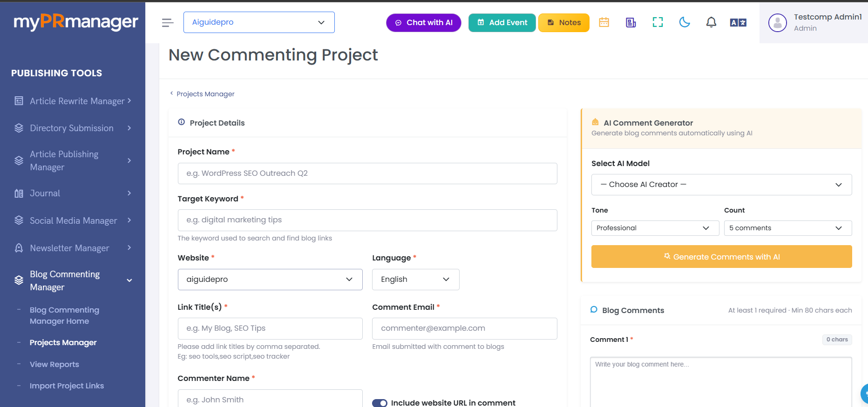Open the Aiguidepro workspace dropdown

[x=259, y=22]
